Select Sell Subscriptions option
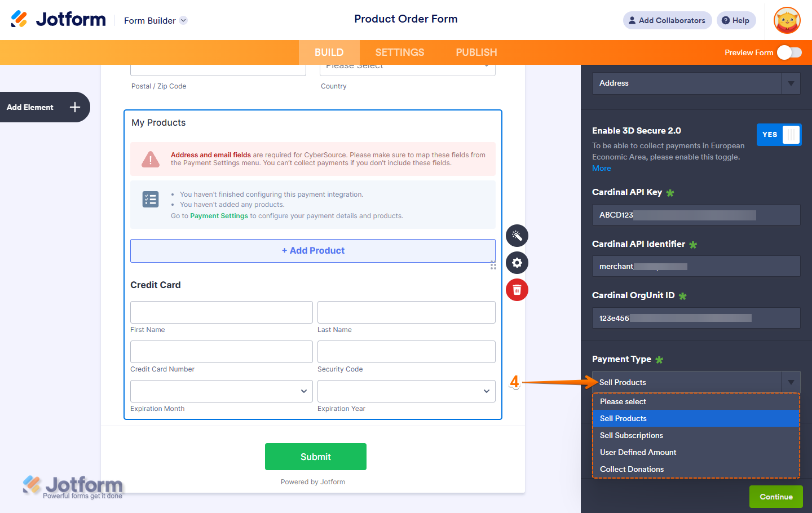This screenshot has height=513, width=812. coord(631,435)
